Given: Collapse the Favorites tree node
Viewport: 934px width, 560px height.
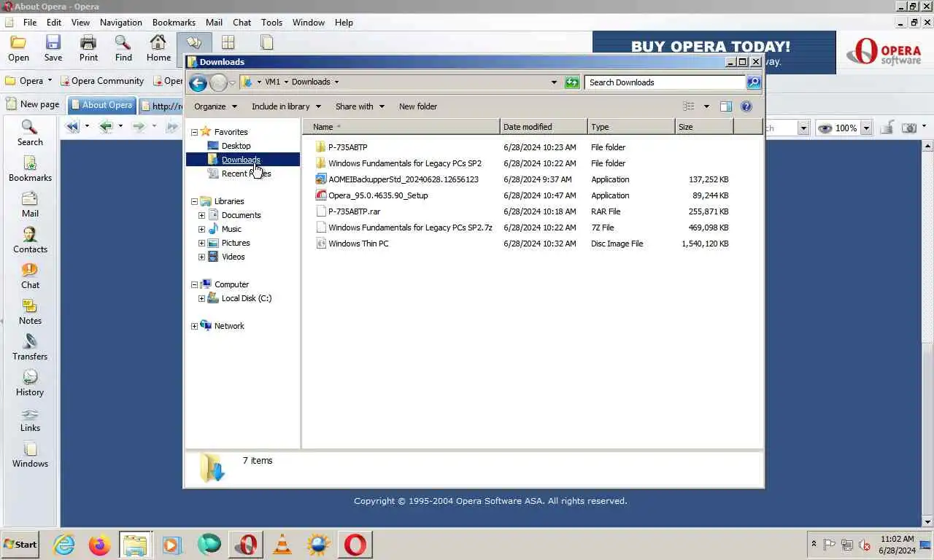Looking at the screenshot, I should pyautogui.click(x=195, y=133).
